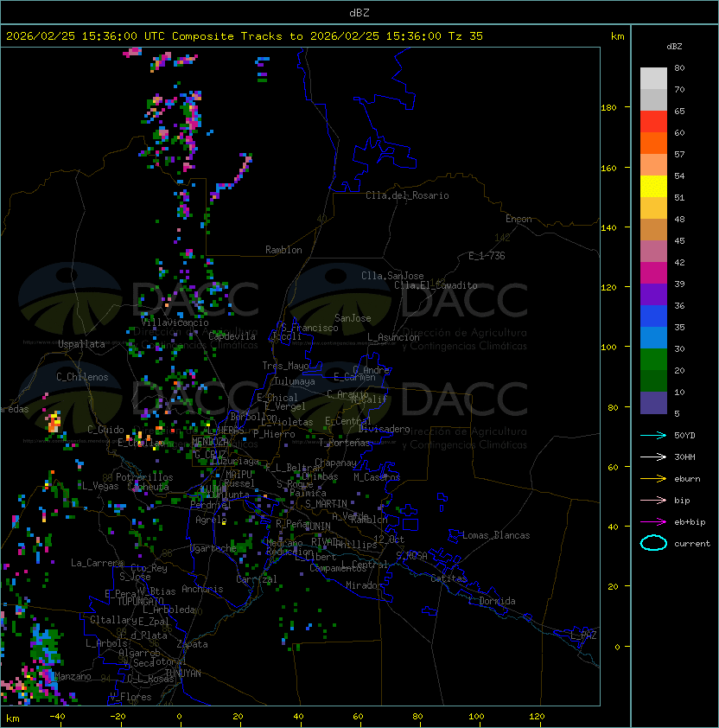Choose the slate purple 10 to 5 swatch

[653, 403]
